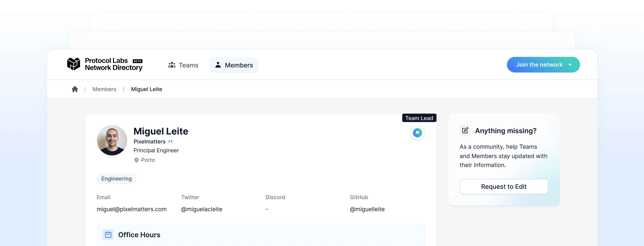
Task: Toggle the Team Lead badge
Action: [419, 118]
